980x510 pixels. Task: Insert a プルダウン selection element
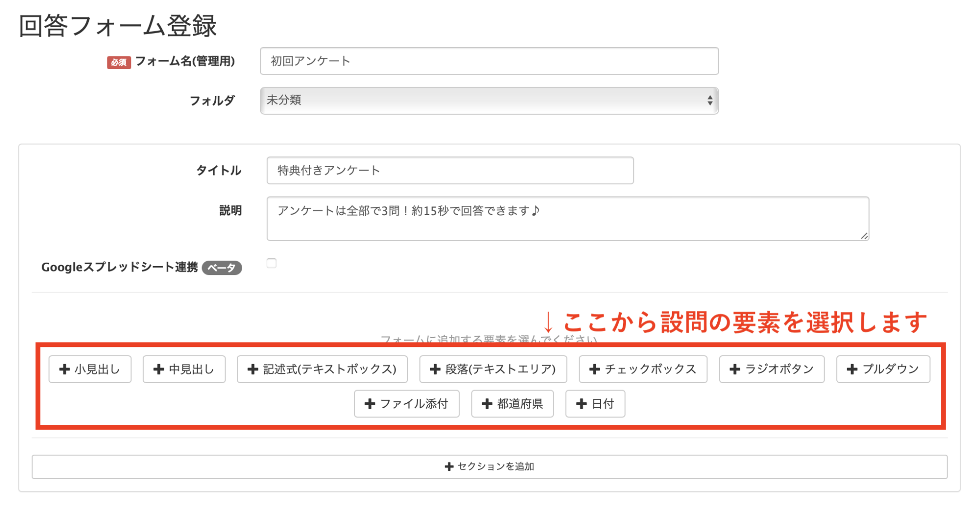tap(882, 369)
